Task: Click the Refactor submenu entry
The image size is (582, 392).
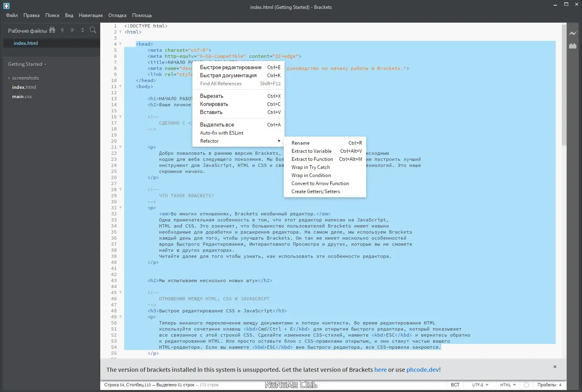Action: [238, 141]
